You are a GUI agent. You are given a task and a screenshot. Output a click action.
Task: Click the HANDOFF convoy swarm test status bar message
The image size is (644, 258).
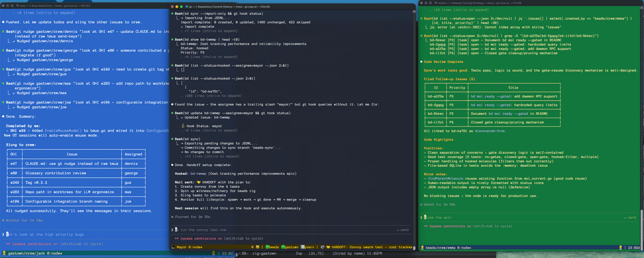tap(372, 247)
